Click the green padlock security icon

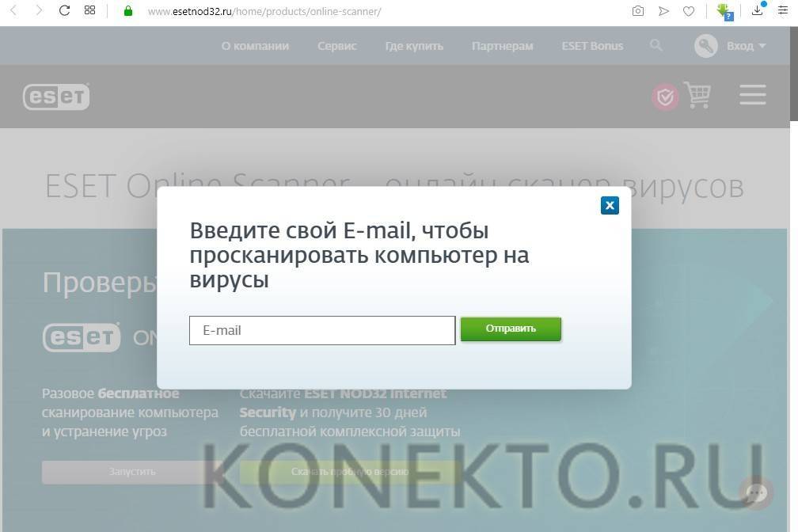coord(128,11)
